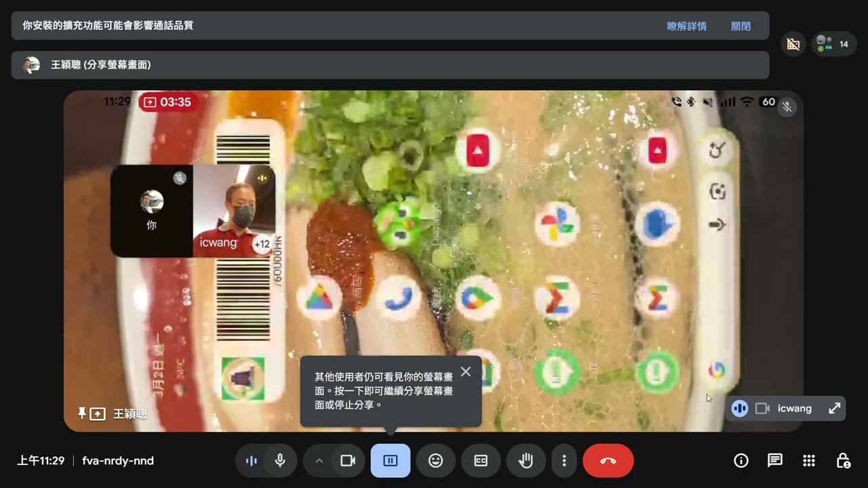Select your own tile labeled 你
Viewport: 868px width, 488px height.
151,211
